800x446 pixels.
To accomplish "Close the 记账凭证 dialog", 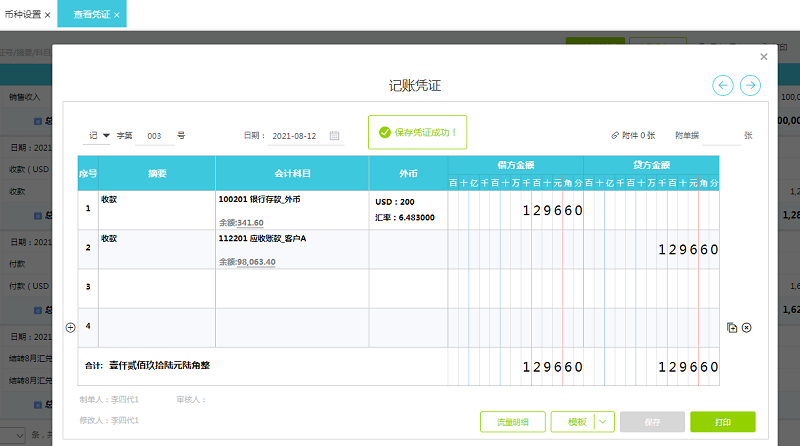I will click(764, 57).
